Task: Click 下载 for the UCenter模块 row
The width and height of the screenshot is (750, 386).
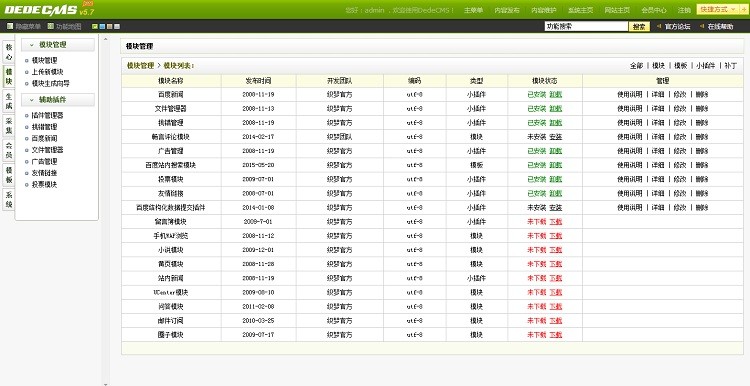Action: point(555,292)
